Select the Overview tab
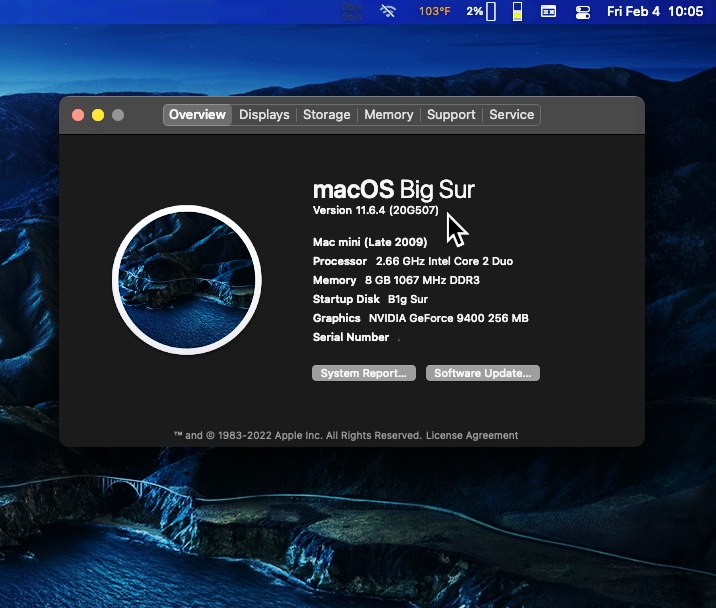 tap(197, 114)
